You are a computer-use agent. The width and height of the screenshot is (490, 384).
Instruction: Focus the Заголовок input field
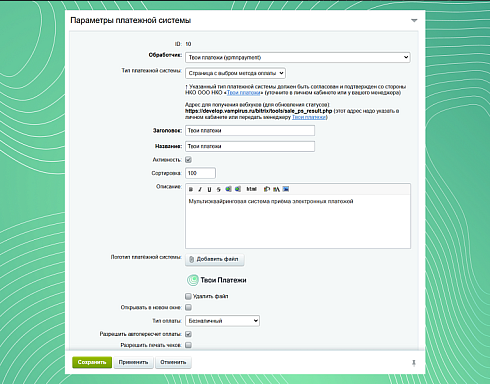(250, 130)
